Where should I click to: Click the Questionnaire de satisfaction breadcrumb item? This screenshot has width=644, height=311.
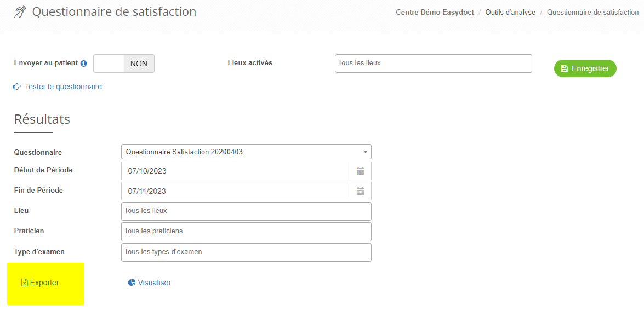pyautogui.click(x=592, y=12)
